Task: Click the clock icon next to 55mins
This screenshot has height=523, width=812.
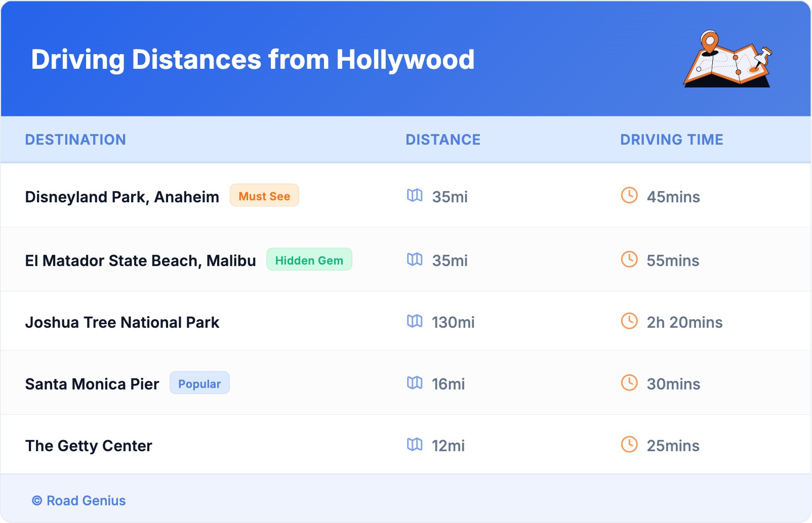Action: point(629,259)
